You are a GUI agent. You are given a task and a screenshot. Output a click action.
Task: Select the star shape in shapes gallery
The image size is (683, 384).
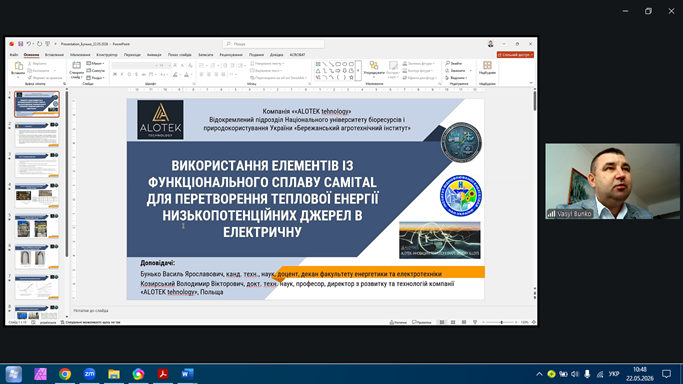351,77
